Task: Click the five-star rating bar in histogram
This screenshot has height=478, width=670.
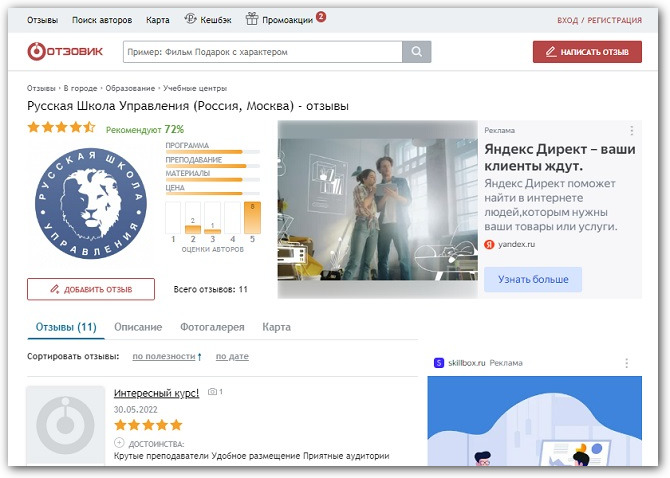Action: pos(252,217)
